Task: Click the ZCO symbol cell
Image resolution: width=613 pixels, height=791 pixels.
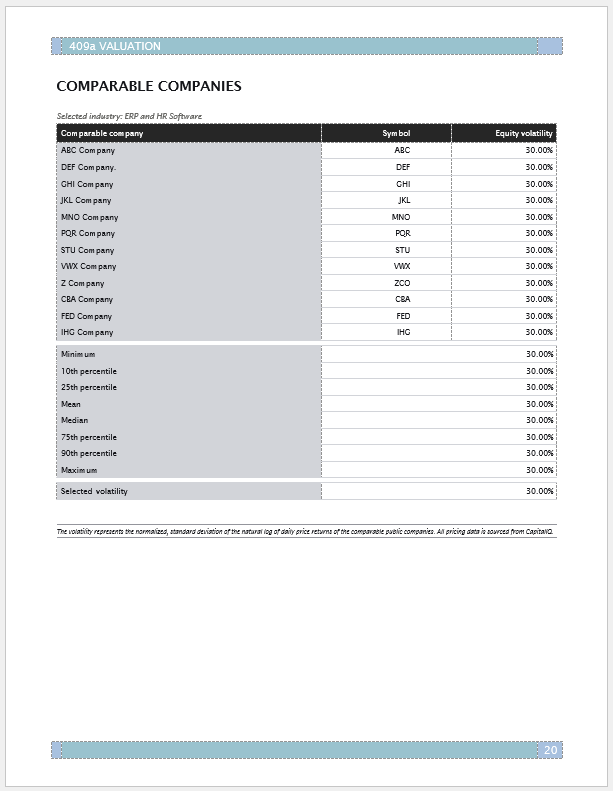Action: click(402, 283)
